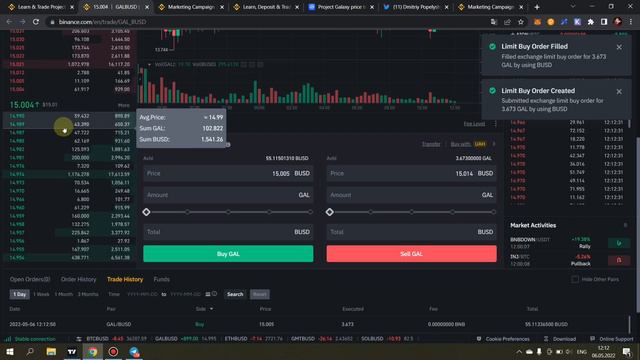The image size is (640, 360).
Task: Open the Open Orders tab
Action: coord(30,280)
